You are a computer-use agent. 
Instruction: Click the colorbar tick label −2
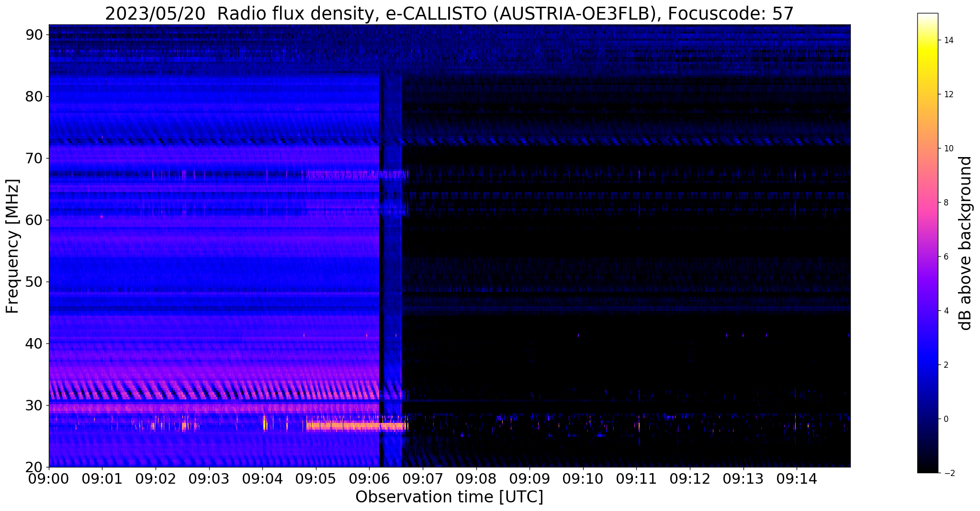click(x=948, y=473)
